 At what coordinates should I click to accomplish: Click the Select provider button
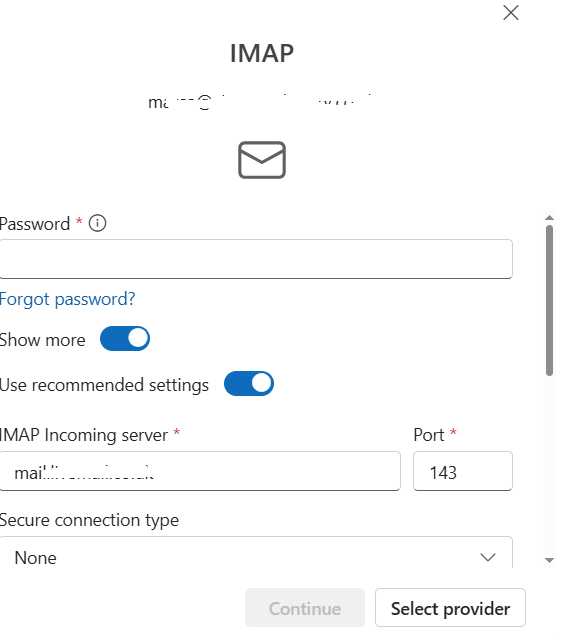click(450, 608)
